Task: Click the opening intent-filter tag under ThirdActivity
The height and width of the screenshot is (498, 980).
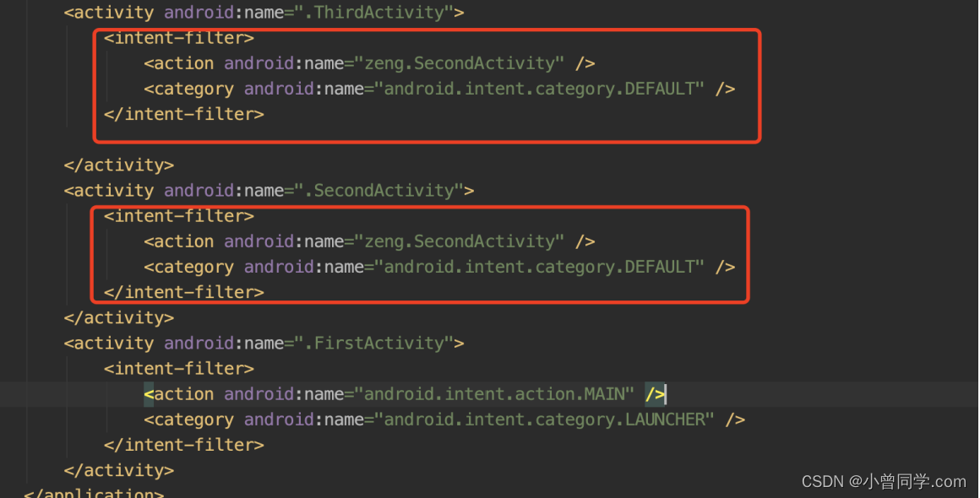Action: point(179,38)
